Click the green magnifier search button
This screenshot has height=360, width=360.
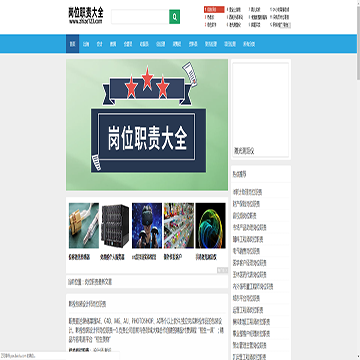(x=174, y=17)
